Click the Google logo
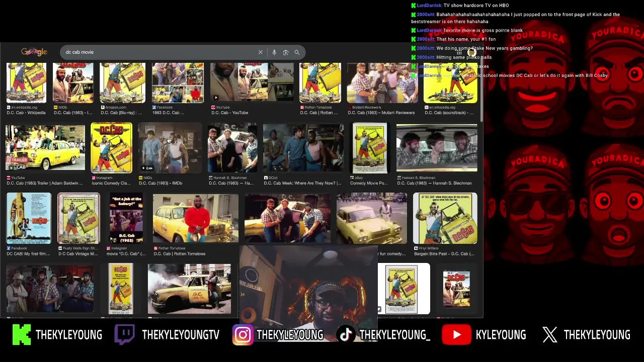The height and width of the screenshot is (362, 644). point(34,52)
